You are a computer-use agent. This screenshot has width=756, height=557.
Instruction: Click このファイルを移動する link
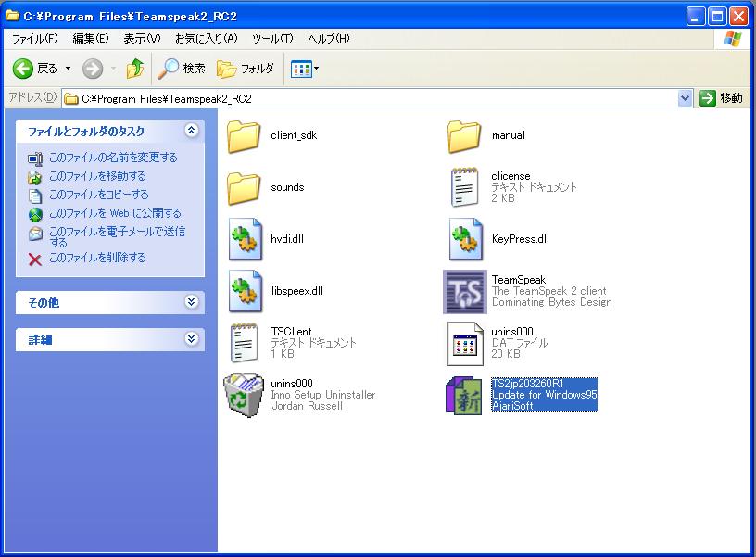click(x=97, y=176)
